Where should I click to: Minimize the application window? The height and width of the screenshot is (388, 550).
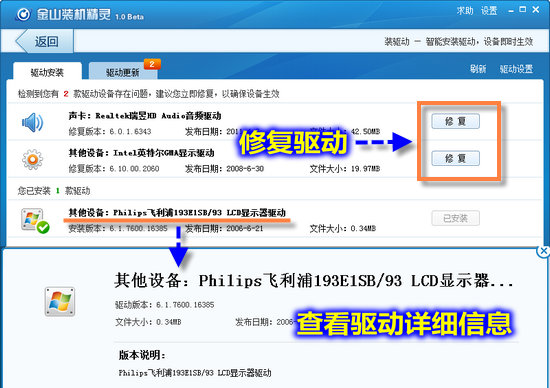[x=511, y=11]
